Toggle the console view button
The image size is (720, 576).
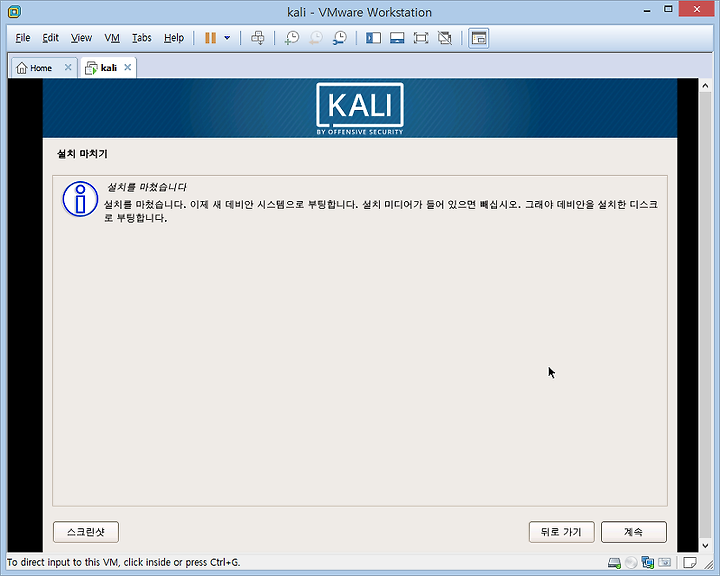[x=478, y=38]
